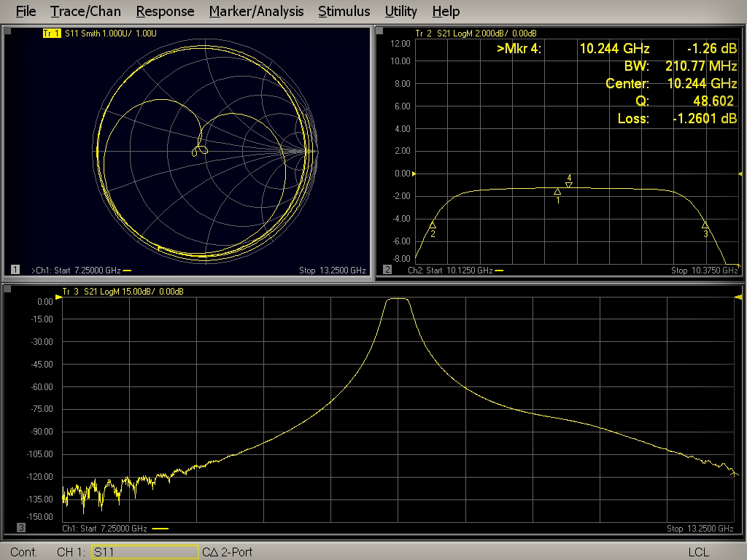Click window 1 number icon

(15, 270)
